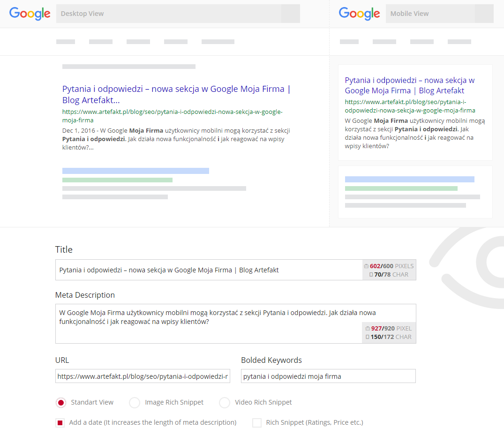Click the Google logo in Desktop View
504x436 pixels.
[x=30, y=14]
